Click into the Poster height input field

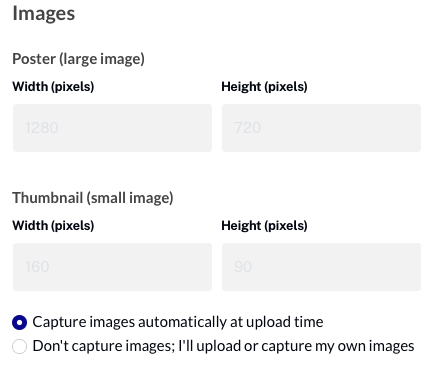(x=321, y=128)
